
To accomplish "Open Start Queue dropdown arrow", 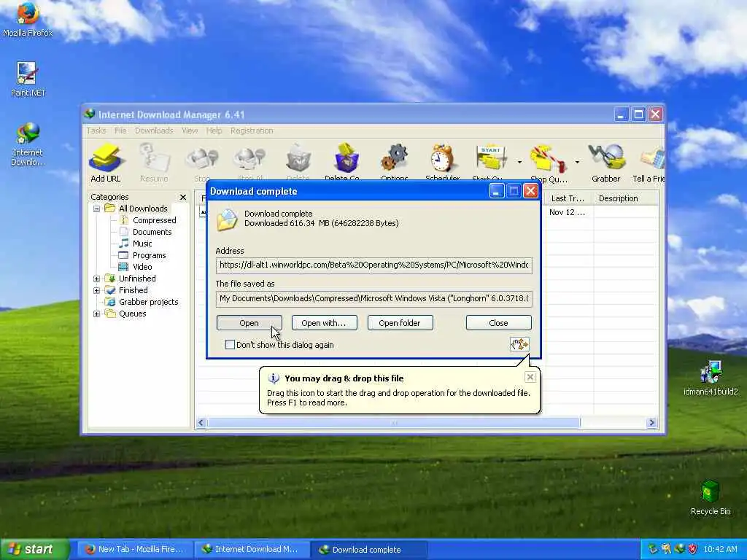I will 519,163.
